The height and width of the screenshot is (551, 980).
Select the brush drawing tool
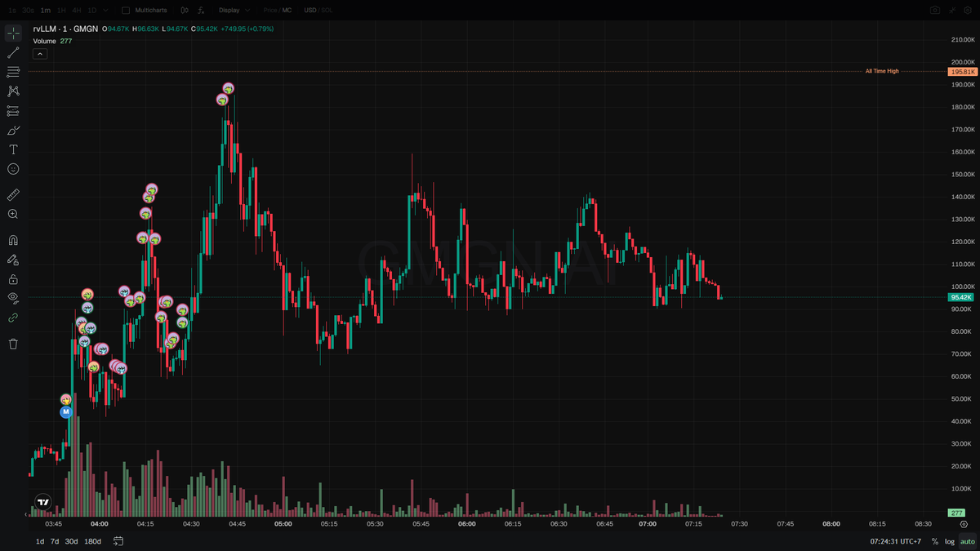tap(13, 131)
